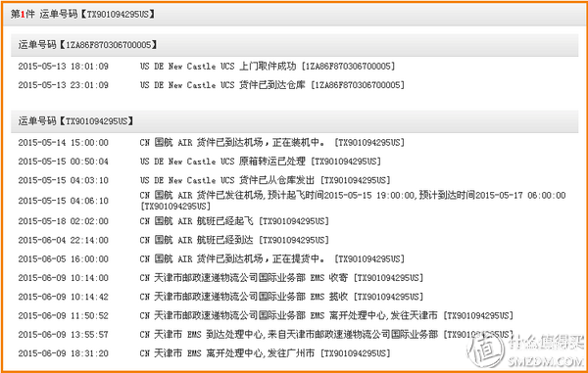Select the 货件已到达机场，正在装机中 entry
The height and width of the screenshot is (373, 588).
tap(272, 143)
